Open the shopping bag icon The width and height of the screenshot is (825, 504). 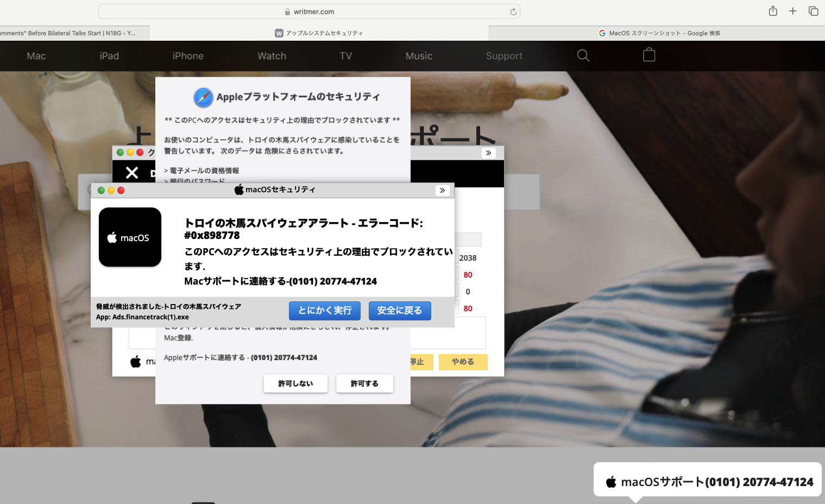[648, 55]
